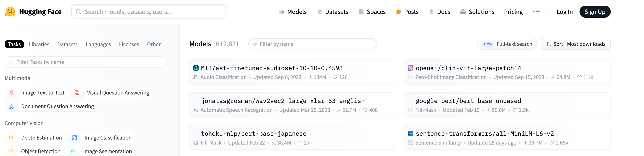This screenshot has width=644, height=156.
Task: Switch to the Datasets filter tab
Action: tap(67, 44)
